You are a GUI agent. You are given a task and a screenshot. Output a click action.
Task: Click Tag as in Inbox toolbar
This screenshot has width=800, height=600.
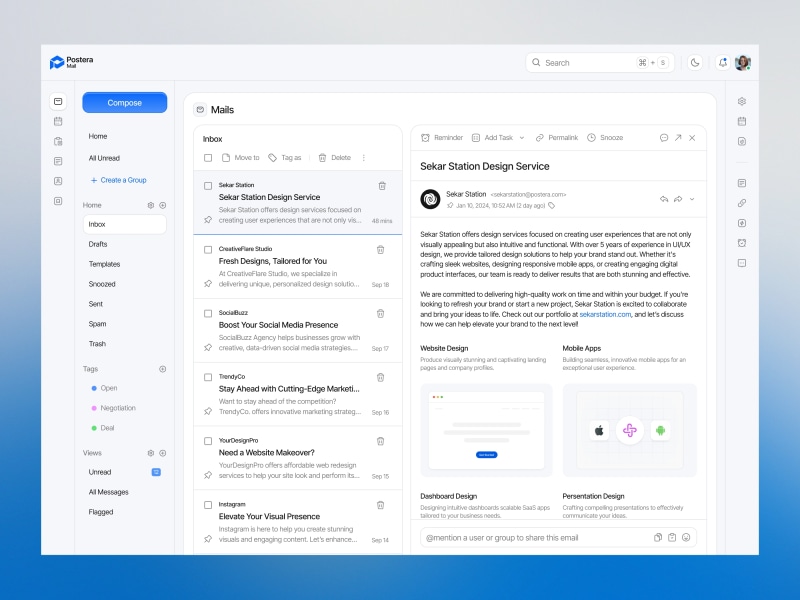(x=285, y=158)
